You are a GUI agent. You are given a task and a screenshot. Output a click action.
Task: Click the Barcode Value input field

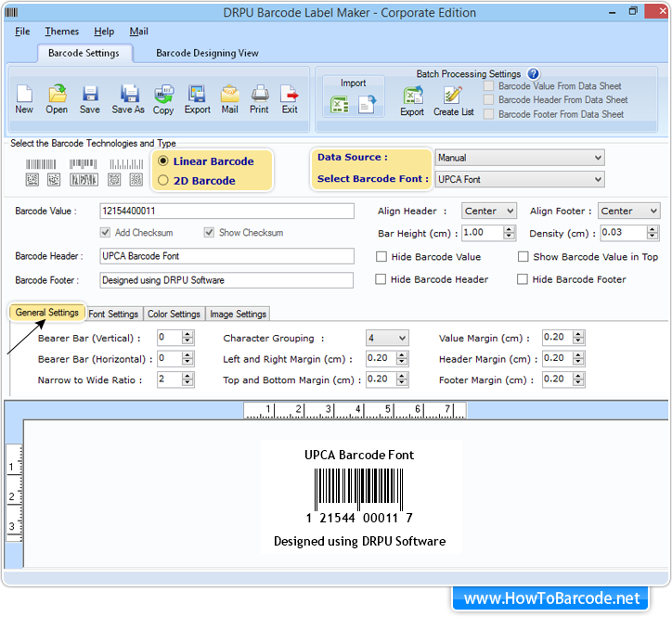(226, 212)
